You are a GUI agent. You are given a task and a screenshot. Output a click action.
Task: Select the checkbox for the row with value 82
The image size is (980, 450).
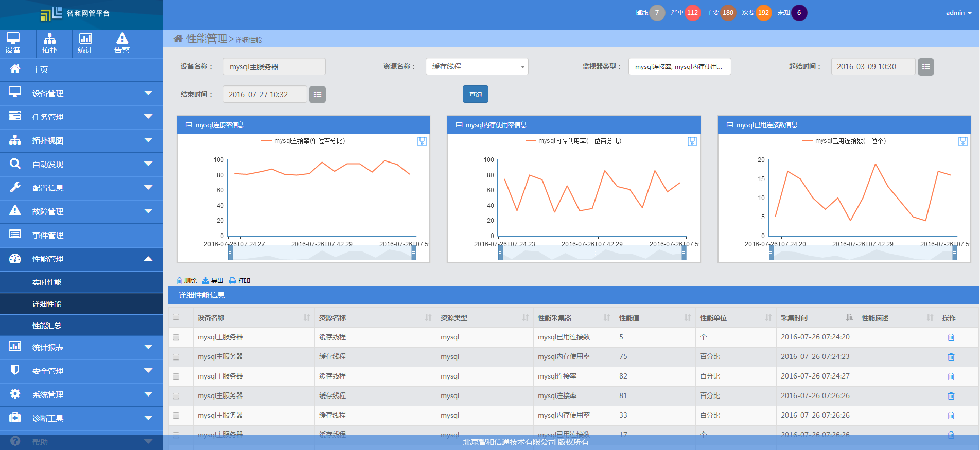pyautogui.click(x=176, y=376)
